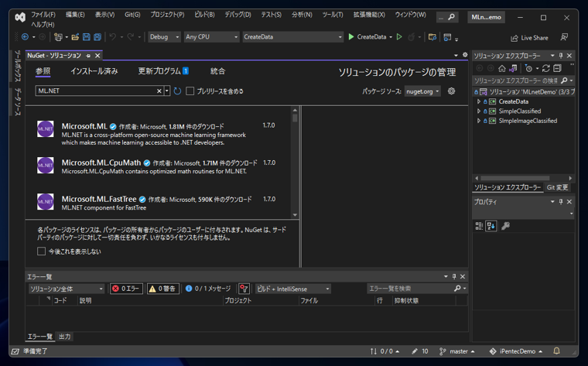The image size is (588, 366).
Task: Switch to the 出力 tab at bottom
Action: point(64,337)
